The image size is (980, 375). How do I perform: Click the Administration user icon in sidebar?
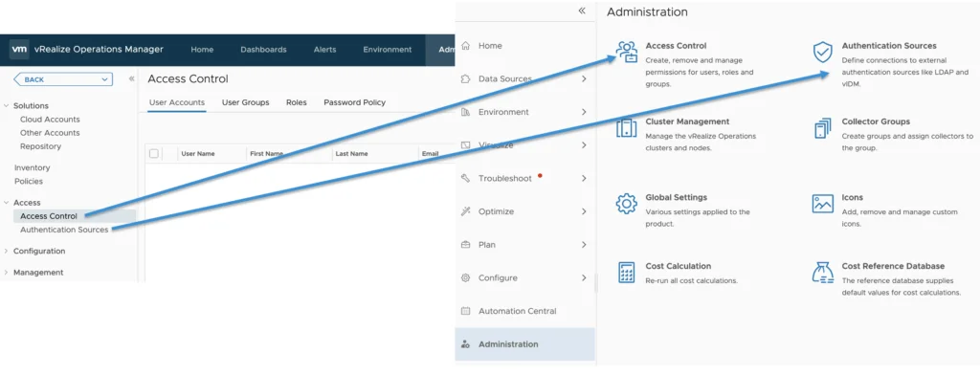pyautogui.click(x=465, y=343)
